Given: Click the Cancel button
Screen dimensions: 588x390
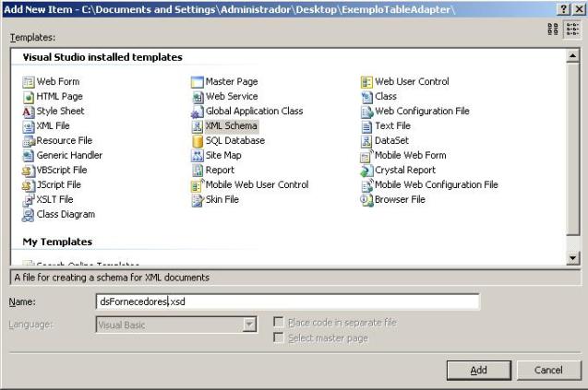Looking at the screenshot, I should click(x=548, y=370).
